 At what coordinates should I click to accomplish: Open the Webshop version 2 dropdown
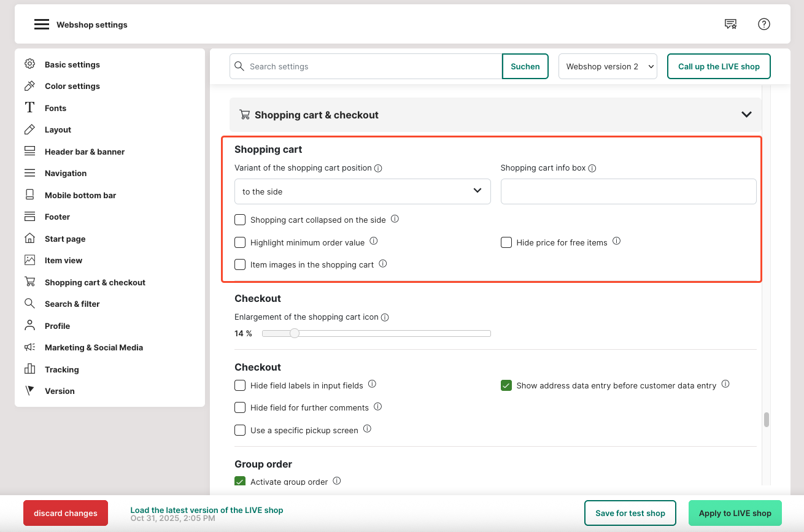pyautogui.click(x=608, y=66)
